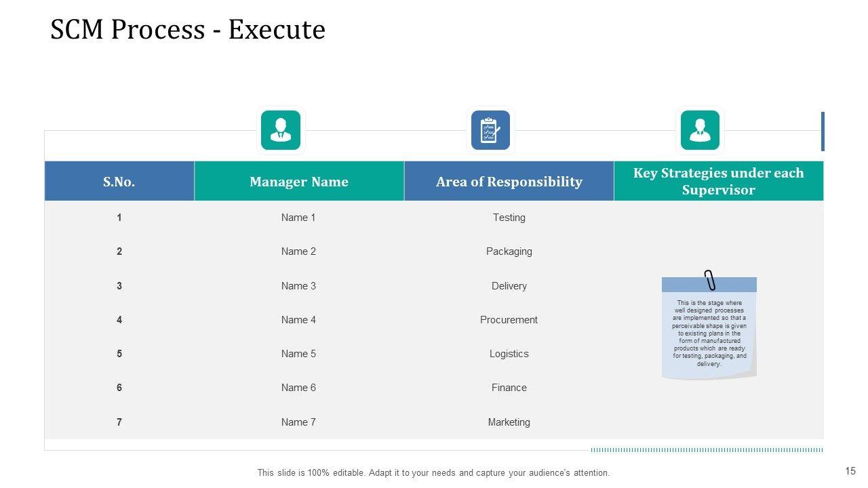Click the 100% editable footer text
This screenshot has height=488, width=868.
point(433,473)
